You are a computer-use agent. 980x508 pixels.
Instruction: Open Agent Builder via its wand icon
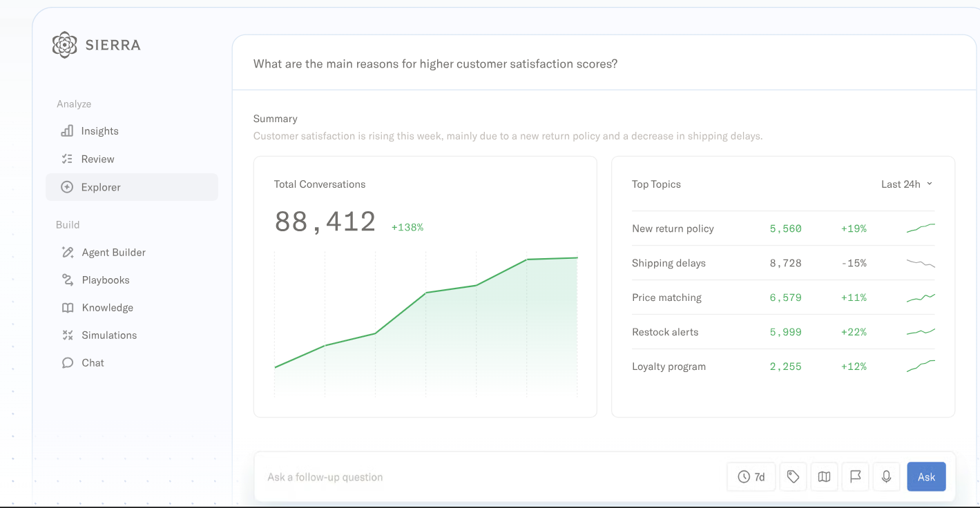(68, 253)
